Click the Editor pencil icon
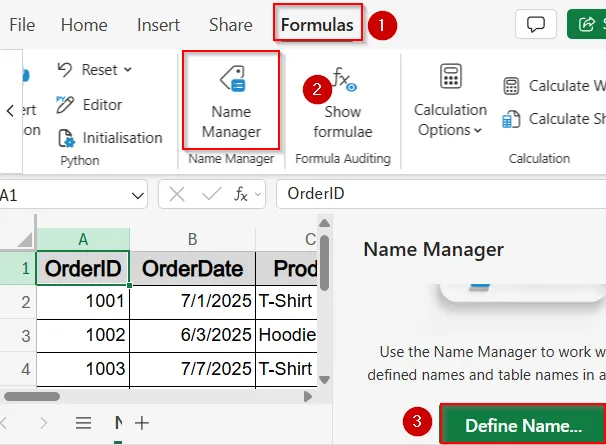 tap(65, 104)
